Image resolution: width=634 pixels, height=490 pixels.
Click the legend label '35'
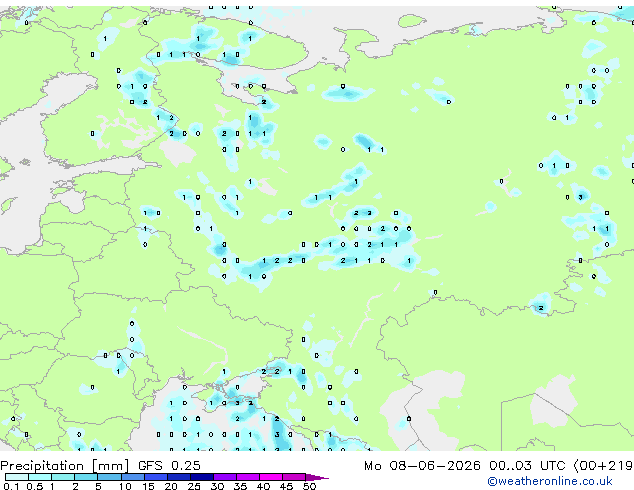[240, 486]
